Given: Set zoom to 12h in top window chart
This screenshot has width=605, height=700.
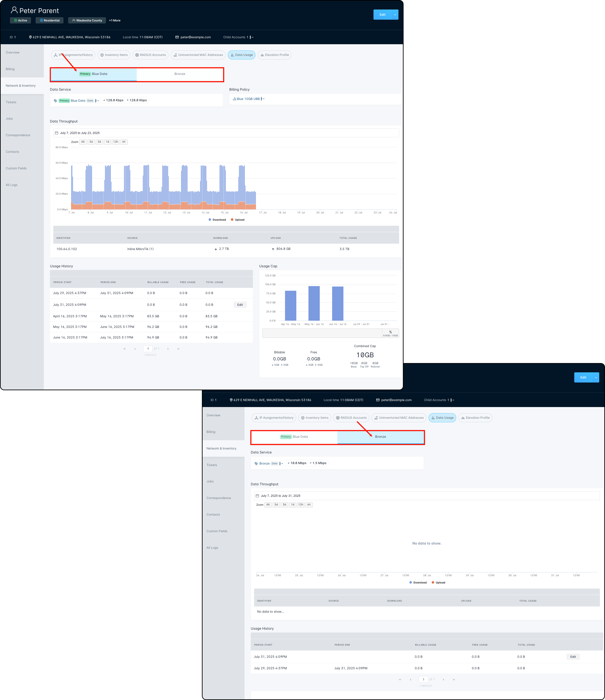Looking at the screenshot, I should click(x=115, y=142).
